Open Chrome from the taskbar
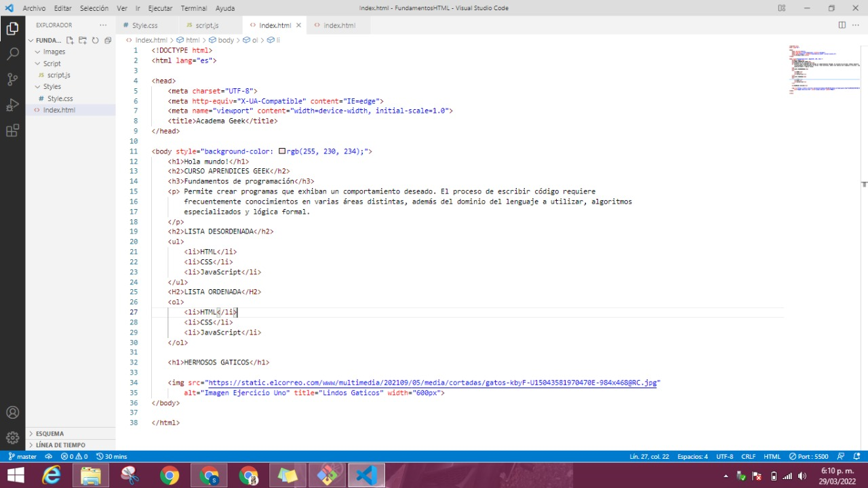 tap(170, 474)
